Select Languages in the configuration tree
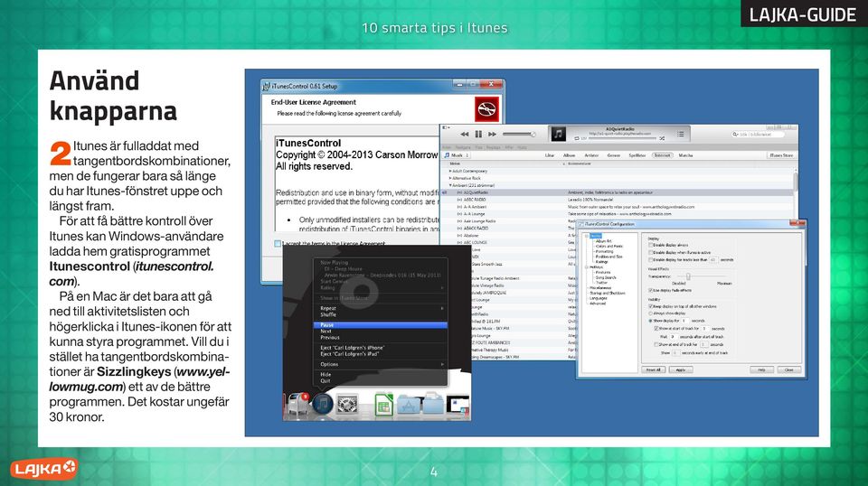This screenshot has width=868, height=486. [x=598, y=298]
